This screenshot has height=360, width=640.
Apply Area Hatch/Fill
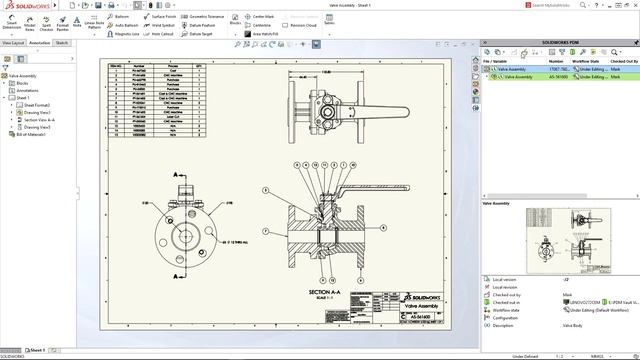(x=261, y=34)
